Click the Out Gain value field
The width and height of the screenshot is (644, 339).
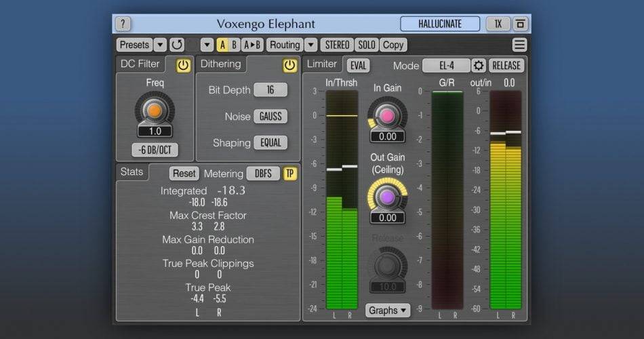pos(387,218)
